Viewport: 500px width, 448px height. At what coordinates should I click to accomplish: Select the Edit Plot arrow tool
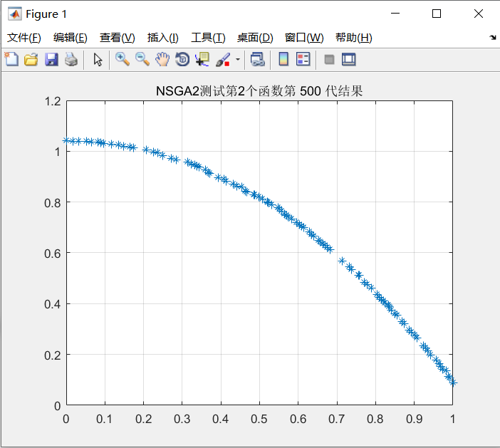point(98,59)
